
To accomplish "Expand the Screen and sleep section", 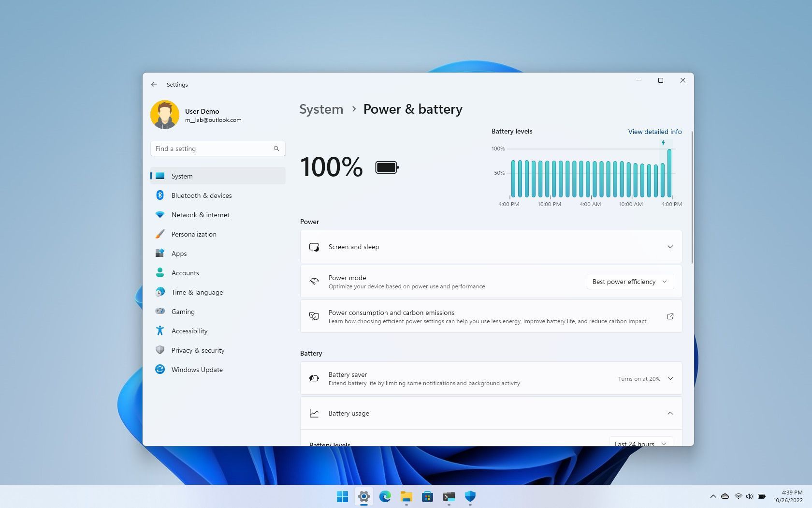I will [670, 247].
